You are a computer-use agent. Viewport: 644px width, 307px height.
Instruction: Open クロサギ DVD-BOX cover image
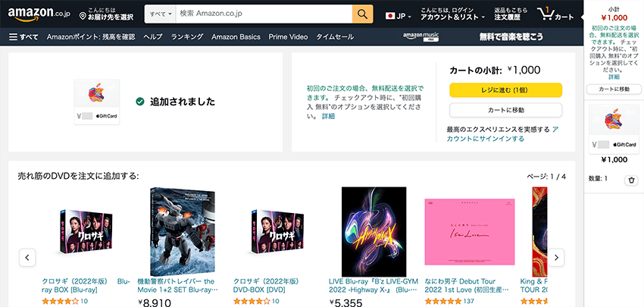[x=277, y=232]
